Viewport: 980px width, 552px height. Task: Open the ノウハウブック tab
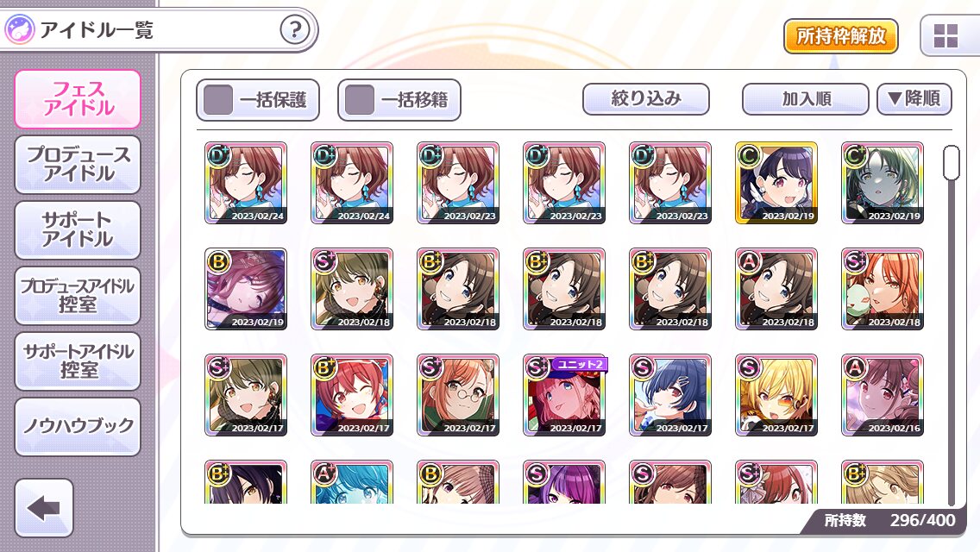tap(78, 426)
